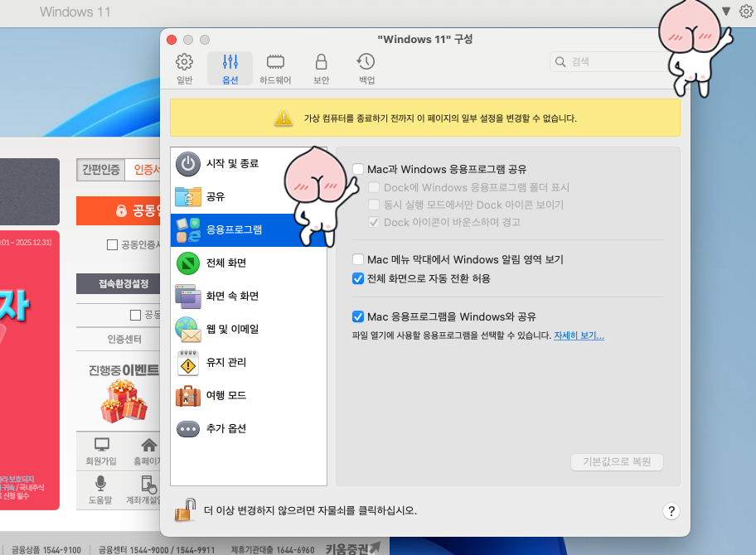Viewport: 756px width, 555px height.
Task: Toggle 동시 실행 모드에서만 Dock 아이콘 보이기
Action: [374, 205]
